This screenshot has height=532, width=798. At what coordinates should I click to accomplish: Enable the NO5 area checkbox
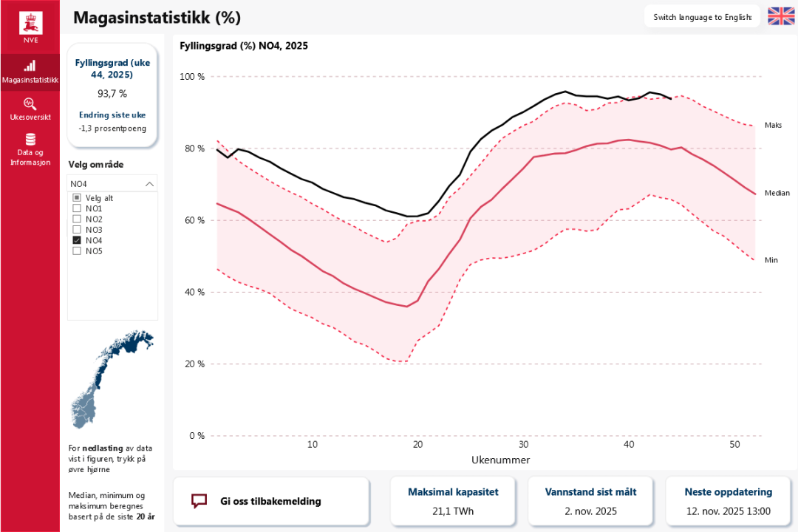[77, 250]
